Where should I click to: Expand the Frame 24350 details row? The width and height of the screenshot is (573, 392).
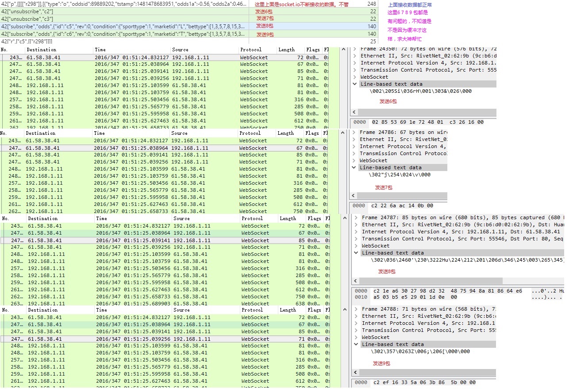pyautogui.click(x=354, y=49)
